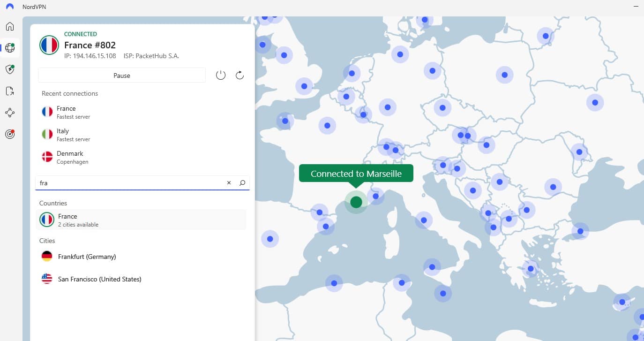Click the "Connected to Marseille" map label
The image size is (644, 341).
click(x=356, y=174)
